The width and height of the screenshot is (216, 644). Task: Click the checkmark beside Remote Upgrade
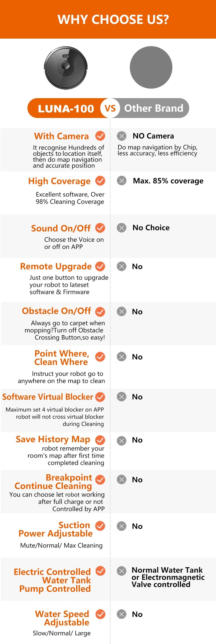[x=100, y=266]
